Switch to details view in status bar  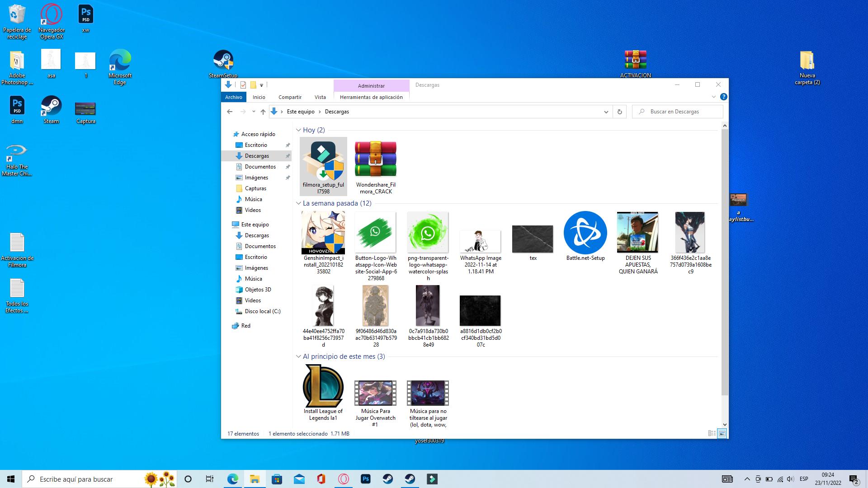click(x=712, y=433)
